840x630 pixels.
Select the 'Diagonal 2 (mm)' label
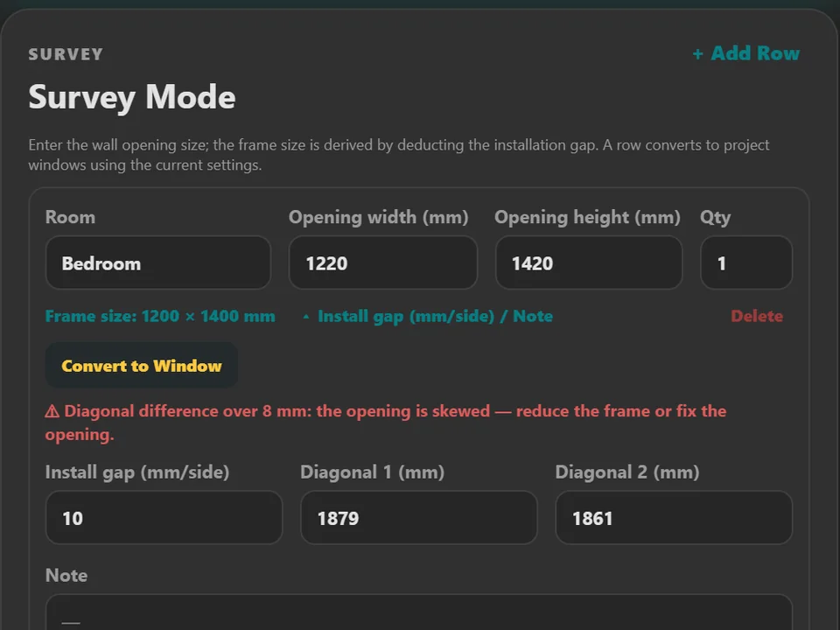[627, 472]
